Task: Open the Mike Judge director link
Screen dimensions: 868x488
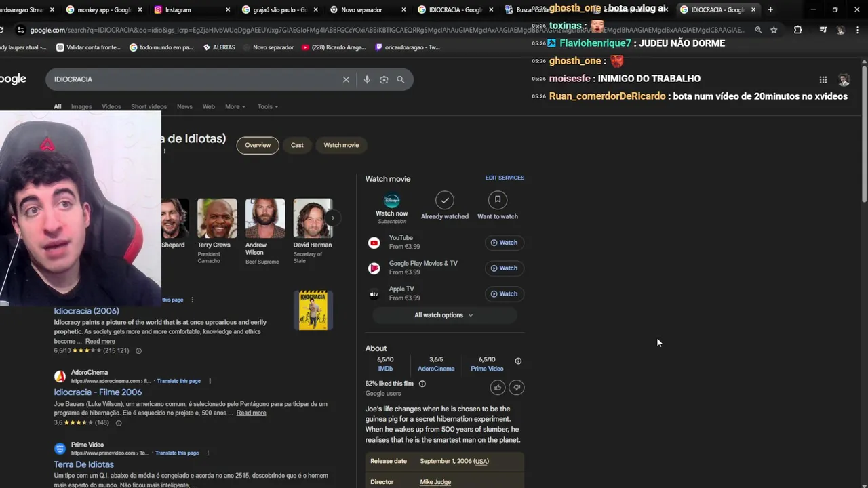Action: click(x=435, y=482)
